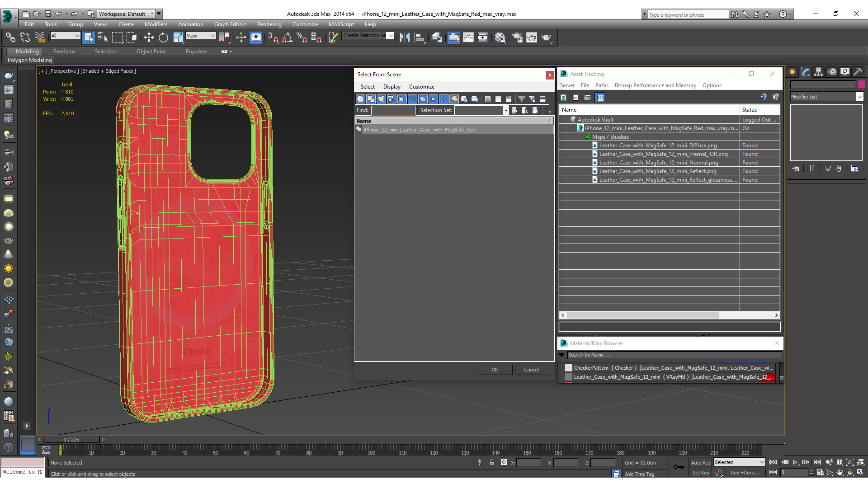Open the Bitmap Performance and Memory menu
This screenshot has width=868, height=488.
click(x=655, y=85)
